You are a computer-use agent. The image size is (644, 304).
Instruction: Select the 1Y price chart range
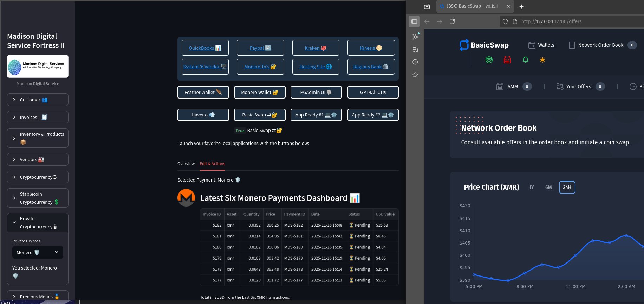tap(531, 187)
